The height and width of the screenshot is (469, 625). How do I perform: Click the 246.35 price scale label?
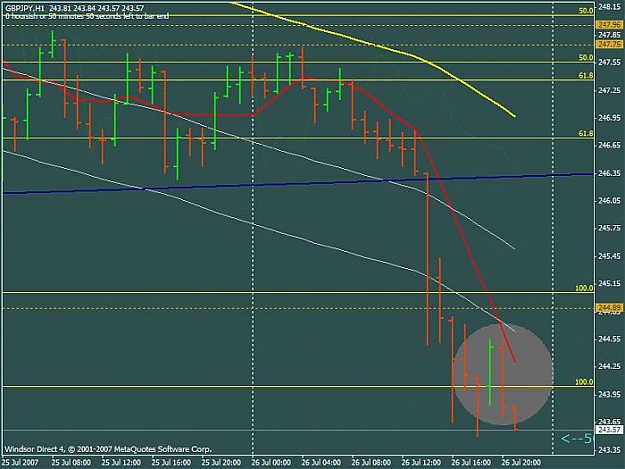click(x=609, y=173)
